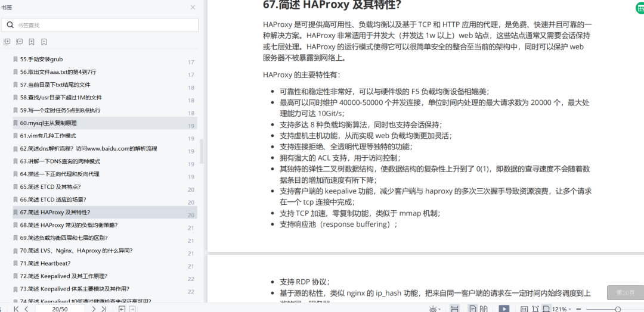644x312 pixels.
Task: Go back to previous view icon
Action: pos(122,308)
